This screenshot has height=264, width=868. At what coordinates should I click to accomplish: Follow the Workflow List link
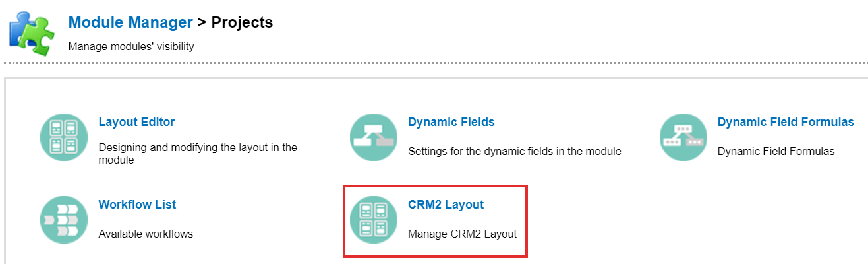137,205
